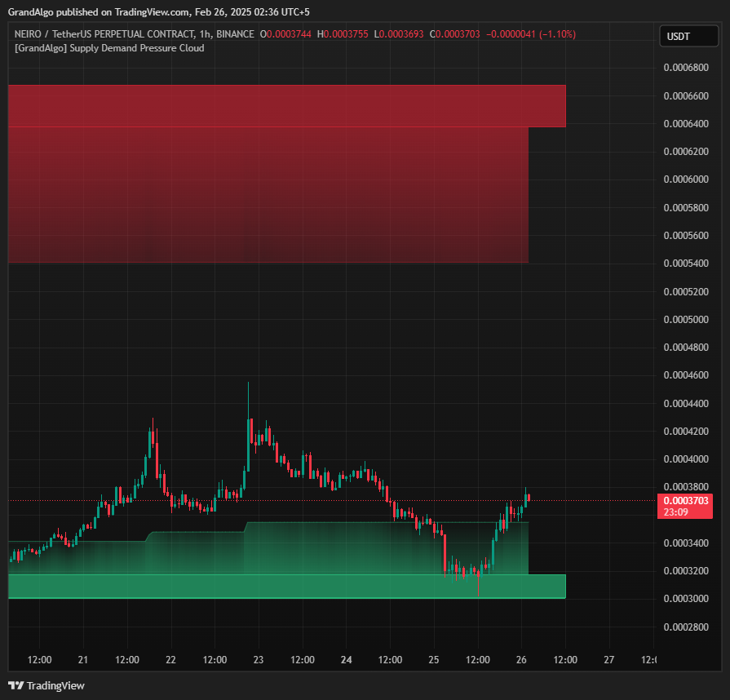Click the 21 date label on time axis
This screenshot has width=730, height=700.
[x=83, y=660]
